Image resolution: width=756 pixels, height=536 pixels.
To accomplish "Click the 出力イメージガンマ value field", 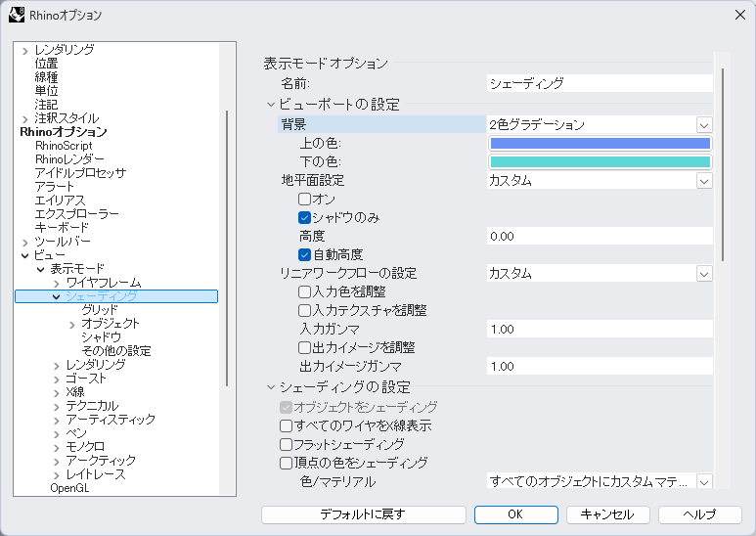I will point(600,367).
